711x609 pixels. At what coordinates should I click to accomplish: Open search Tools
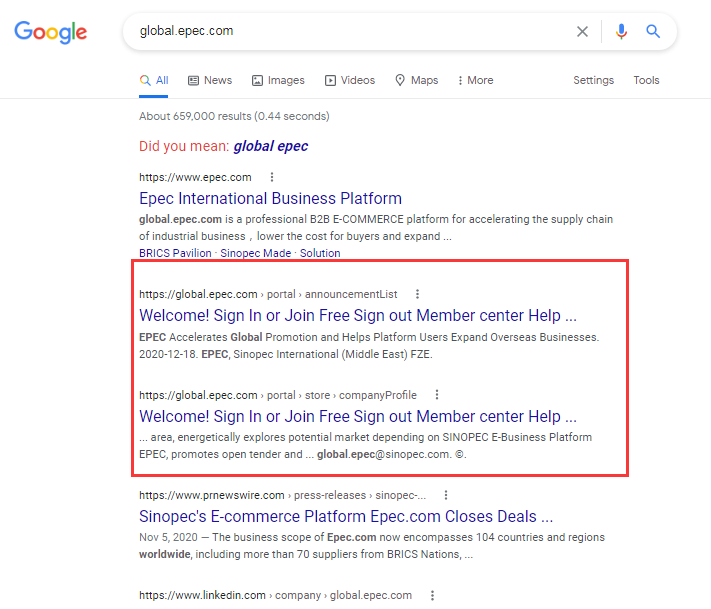coord(646,80)
